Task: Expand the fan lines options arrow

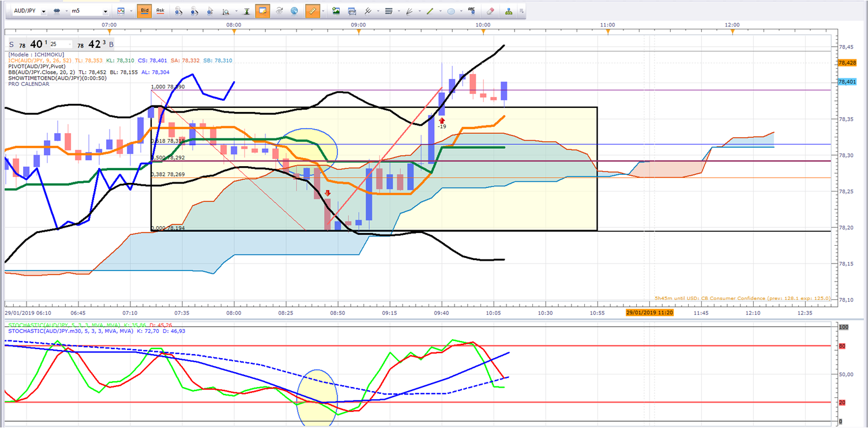Action: point(419,11)
